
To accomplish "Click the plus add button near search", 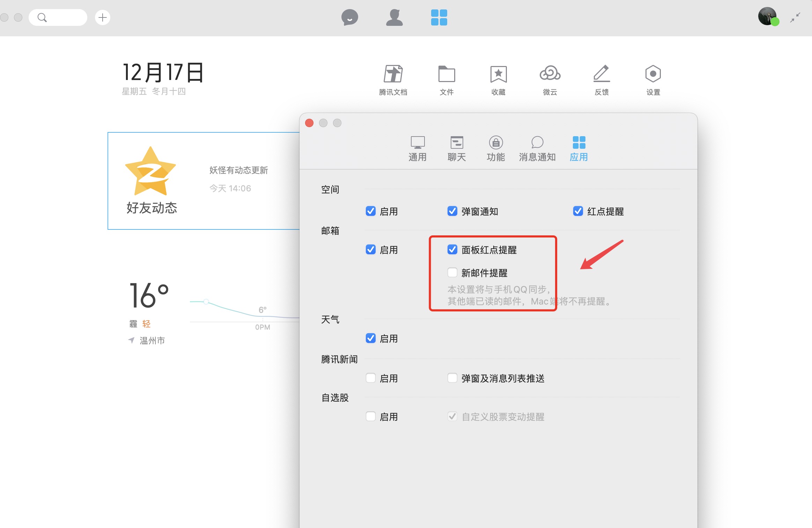I will point(103,17).
